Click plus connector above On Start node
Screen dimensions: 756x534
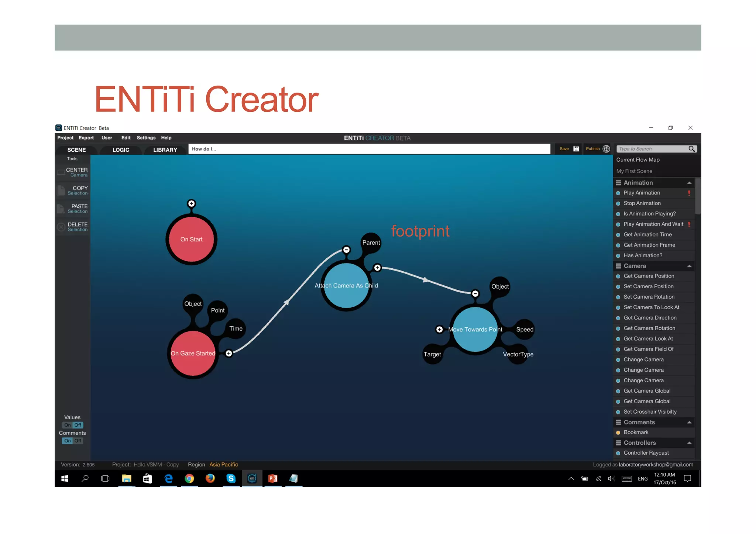coord(191,203)
